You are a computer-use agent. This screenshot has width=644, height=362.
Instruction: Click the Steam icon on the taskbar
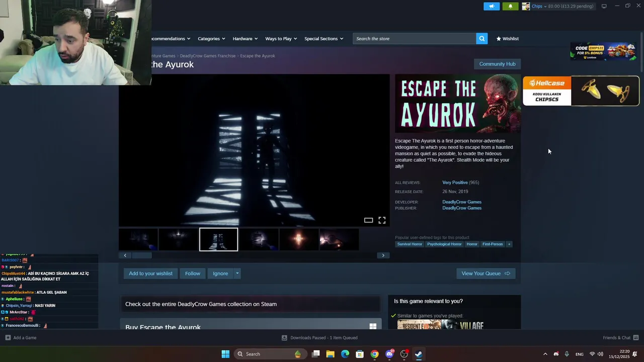tap(419, 354)
